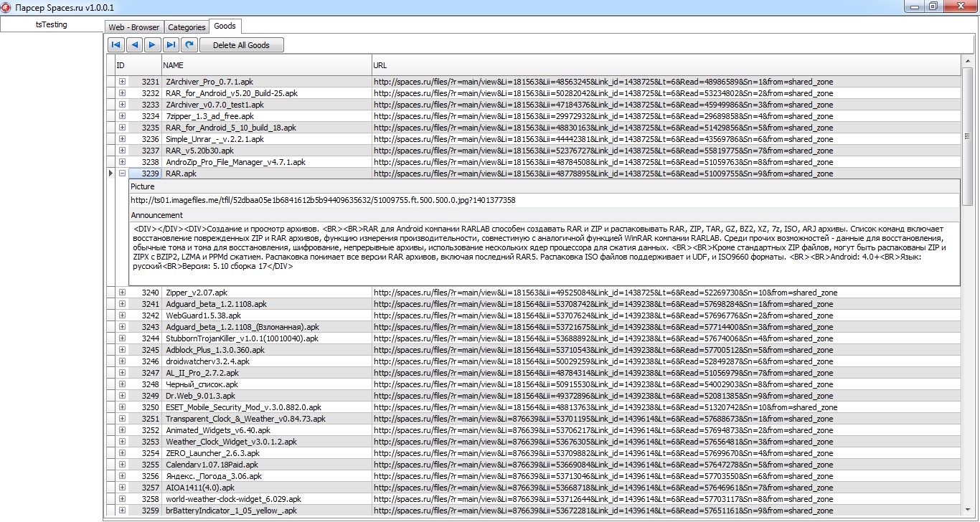Select the tsTesting sidebar tab
Image resolution: width=980 pixels, height=522 pixels.
52,24
